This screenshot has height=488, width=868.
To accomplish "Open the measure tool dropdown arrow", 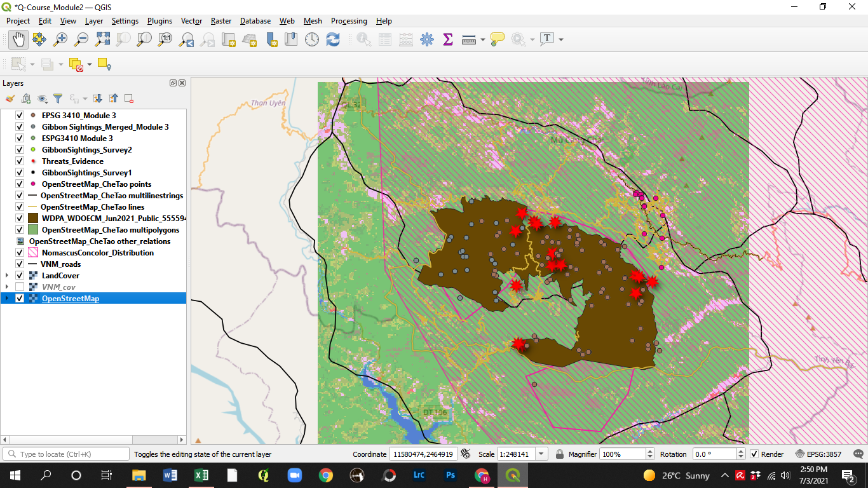I will pyautogui.click(x=483, y=39).
